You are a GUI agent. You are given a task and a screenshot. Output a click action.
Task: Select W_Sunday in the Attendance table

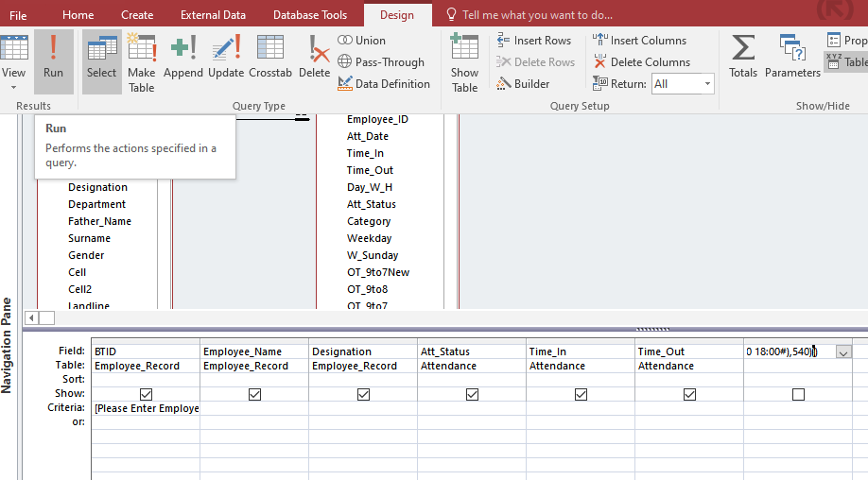pos(373,255)
